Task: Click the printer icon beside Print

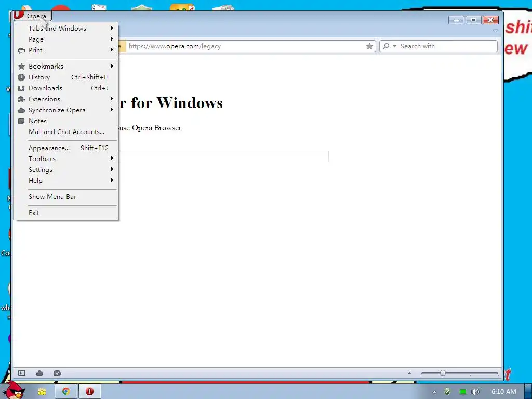Action: tap(21, 50)
